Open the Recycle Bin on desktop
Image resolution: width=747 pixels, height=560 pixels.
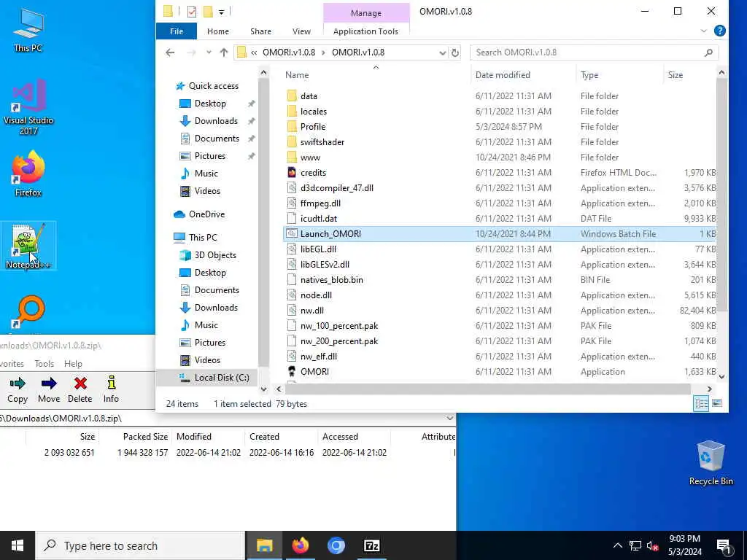click(x=711, y=463)
